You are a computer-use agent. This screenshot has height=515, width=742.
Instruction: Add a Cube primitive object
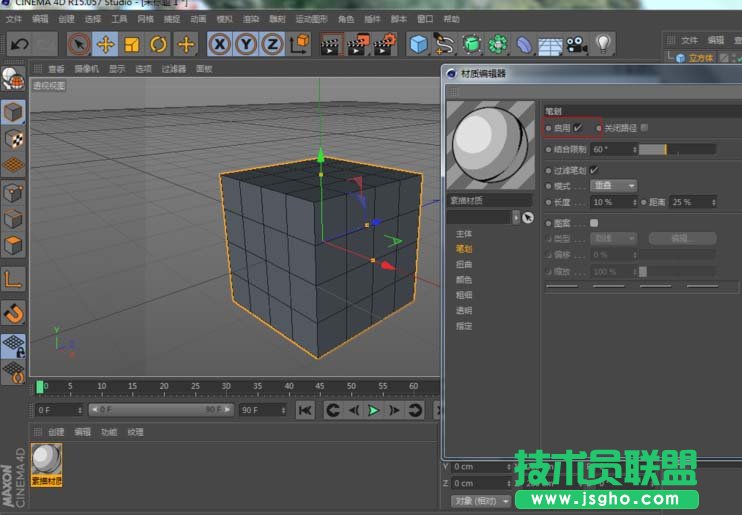[x=419, y=44]
